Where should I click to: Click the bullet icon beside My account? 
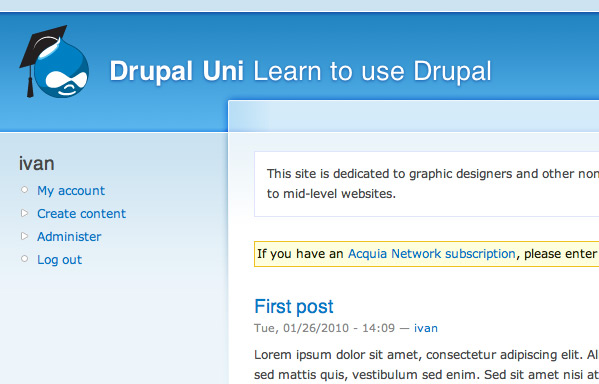click(x=24, y=190)
